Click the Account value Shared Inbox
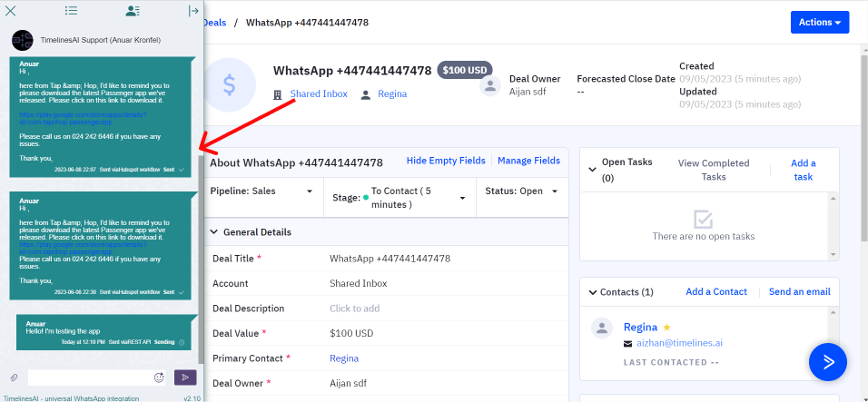 [x=358, y=283]
